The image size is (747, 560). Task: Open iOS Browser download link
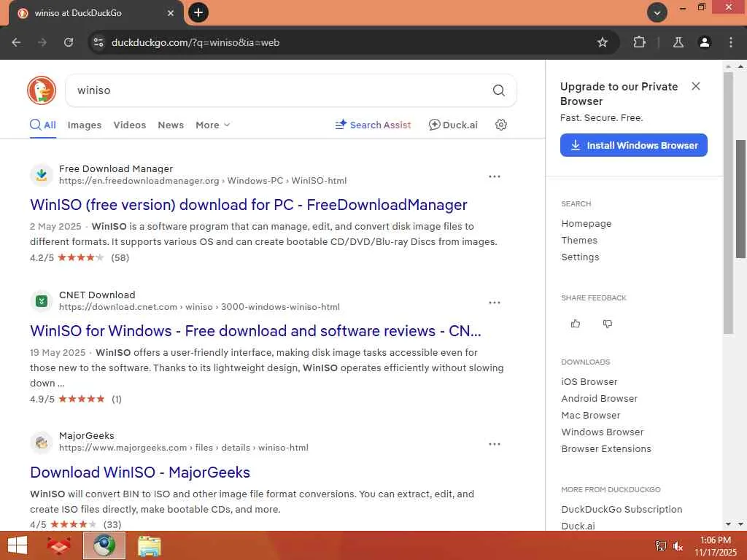tap(589, 382)
